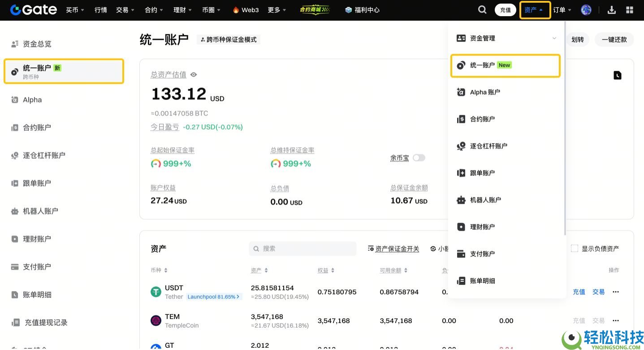Screen dimensions: 644x350
Task: Click the green gauge next to 999+%
Action: [x=156, y=163]
